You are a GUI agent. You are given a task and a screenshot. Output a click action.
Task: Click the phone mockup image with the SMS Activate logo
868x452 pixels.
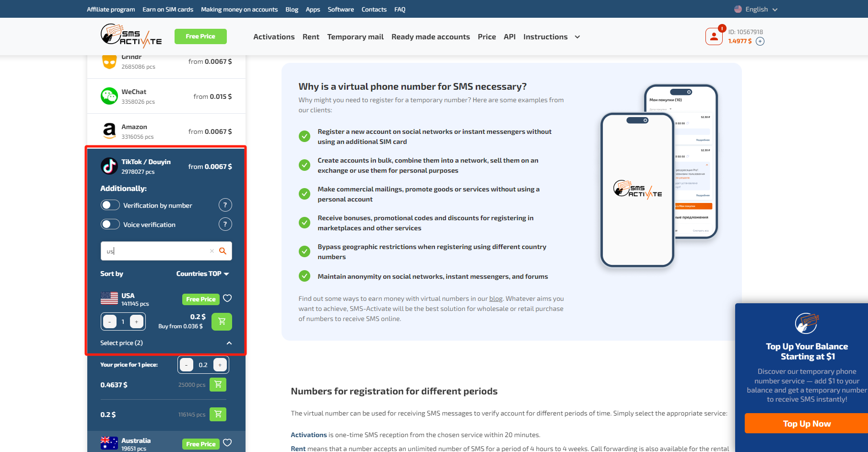tap(637, 190)
